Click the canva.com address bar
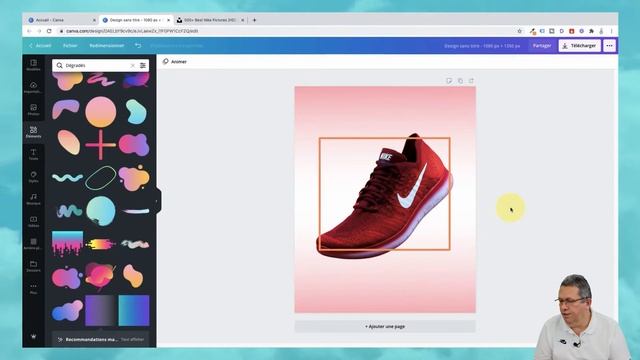The image size is (640, 360). click(286, 31)
